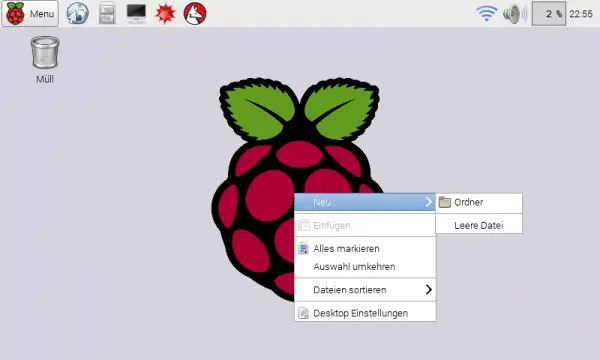The width and height of the screenshot is (600, 360).
Task: Open the volume speaker icon
Action: pos(515,14)
